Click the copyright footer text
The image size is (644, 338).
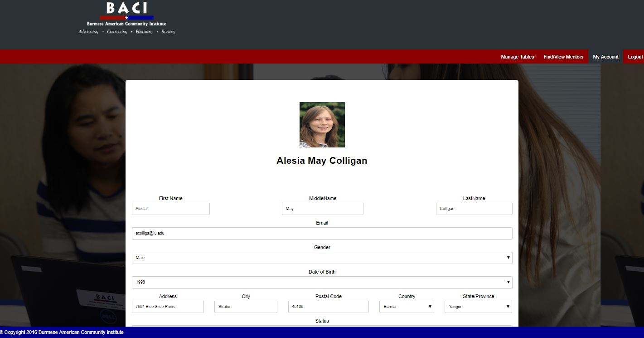62,333
